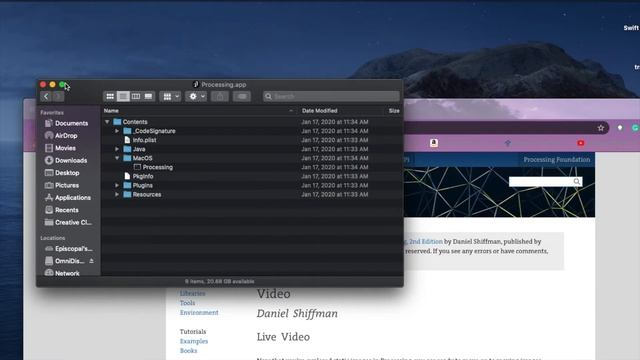Image resolution: width=640 pixels, height=360 pixels.
Task: Sort by Size column header
Action: [x=394, y=111]
